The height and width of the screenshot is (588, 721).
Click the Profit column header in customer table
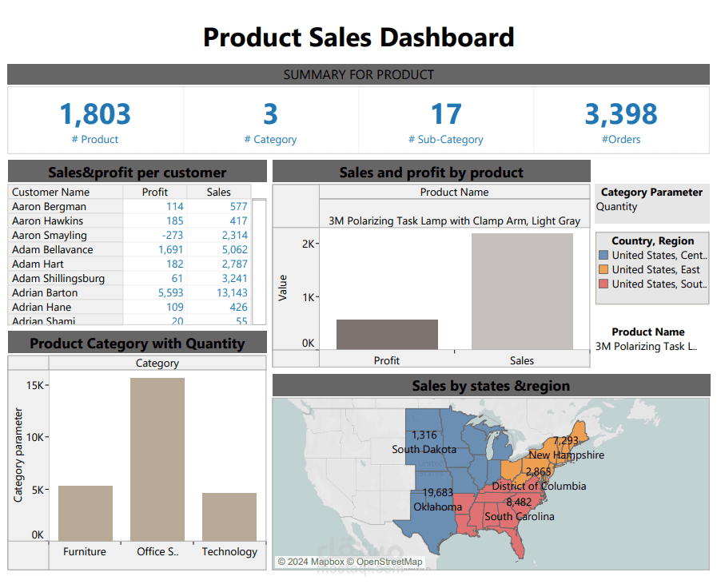[155, 193]
